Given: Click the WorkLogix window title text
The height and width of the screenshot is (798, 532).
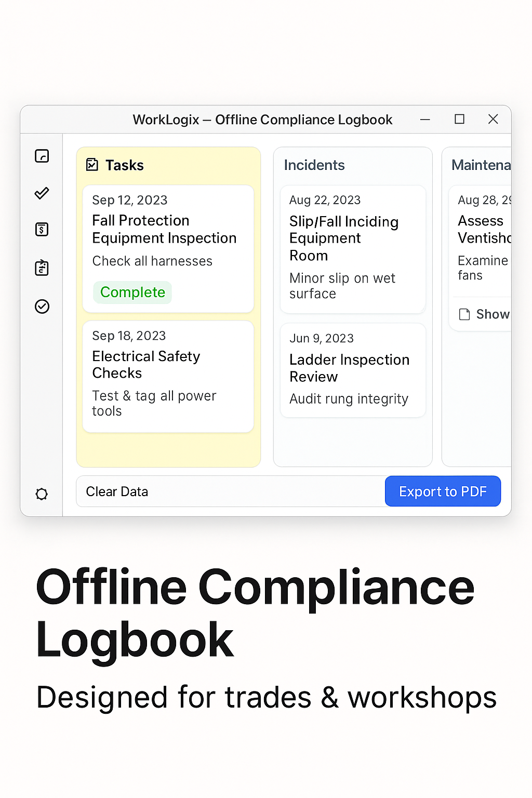Looking at the screenshot, I should pyautogui.click(x=262, y=119).
